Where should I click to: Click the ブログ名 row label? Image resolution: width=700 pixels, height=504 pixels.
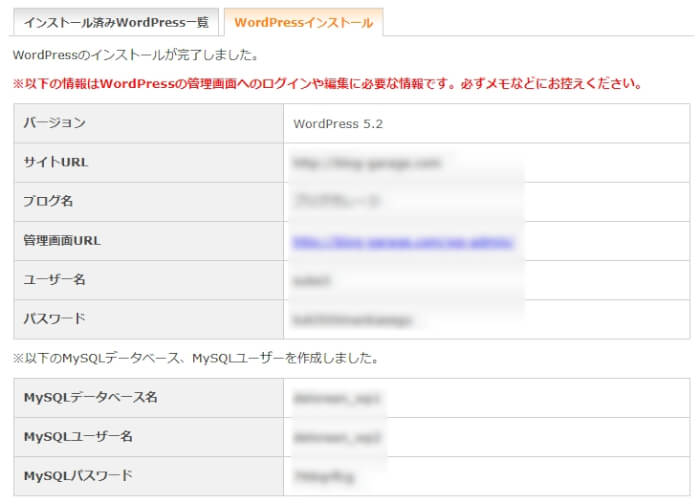click(48, 201)
